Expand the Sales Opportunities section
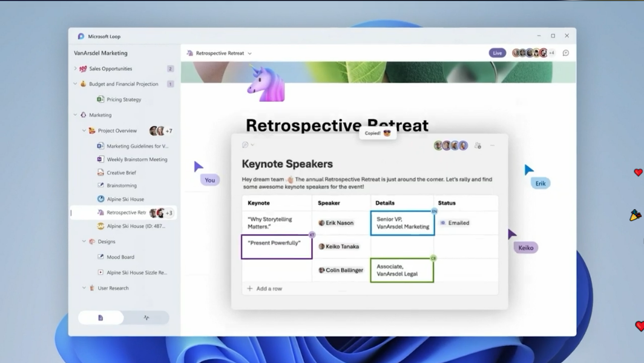Screen dimensions: 644x363 coord(75,68)
